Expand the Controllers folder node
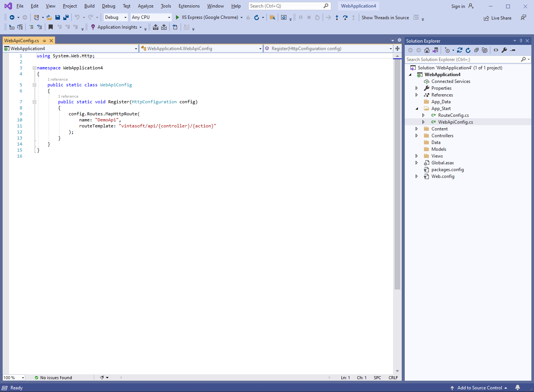Image resolution: width=534 pixels, height=392 pixels. point(416,136)
